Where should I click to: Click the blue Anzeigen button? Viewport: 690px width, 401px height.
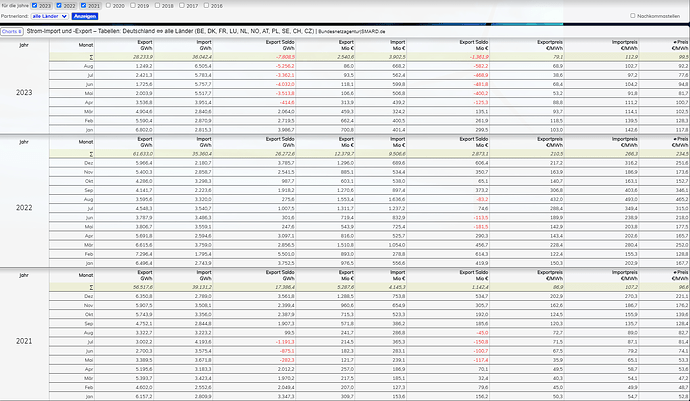click(85, 16)
